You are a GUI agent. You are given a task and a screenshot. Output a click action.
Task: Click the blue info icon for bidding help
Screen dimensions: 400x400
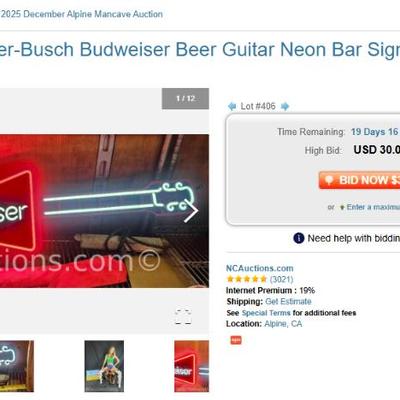tap(299, 238)
